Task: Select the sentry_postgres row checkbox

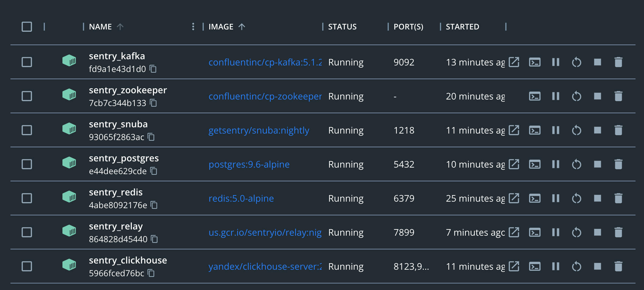Action: pyautogui.click(x=27, y=164)
